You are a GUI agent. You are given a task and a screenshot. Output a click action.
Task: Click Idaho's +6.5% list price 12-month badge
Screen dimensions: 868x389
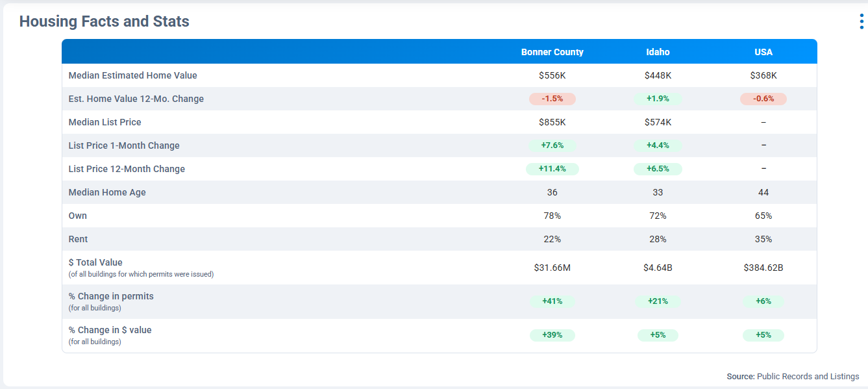[x=658, y=169]
